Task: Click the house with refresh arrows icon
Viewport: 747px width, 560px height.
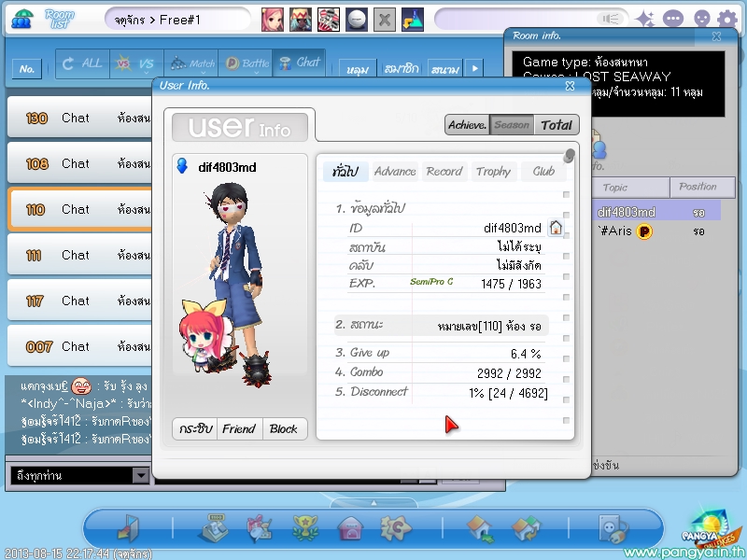Action: 526,529
